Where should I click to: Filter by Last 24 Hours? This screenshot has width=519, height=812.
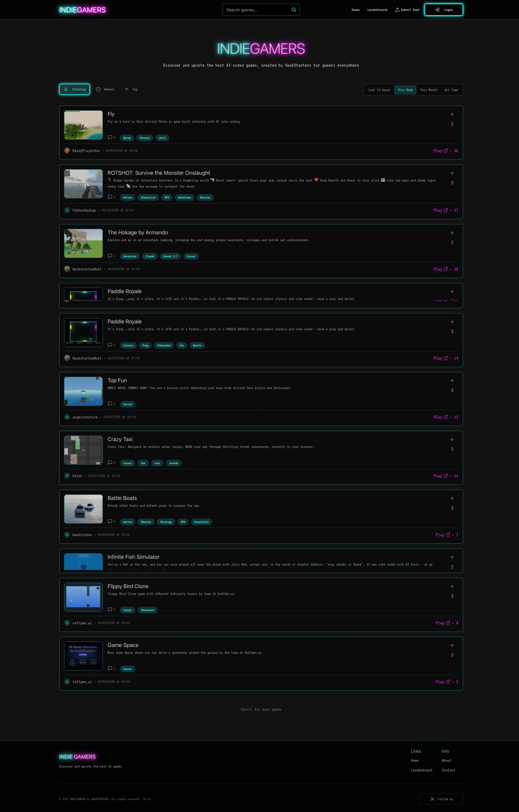379,90
